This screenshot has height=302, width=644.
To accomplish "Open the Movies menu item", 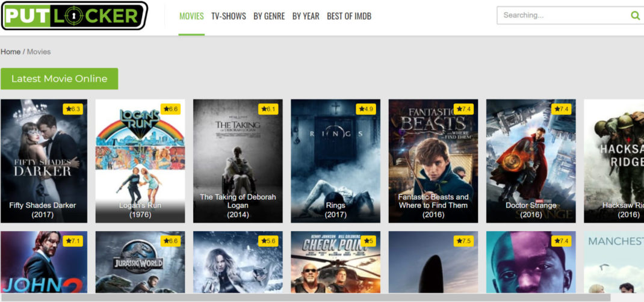I will pos(191,16).
